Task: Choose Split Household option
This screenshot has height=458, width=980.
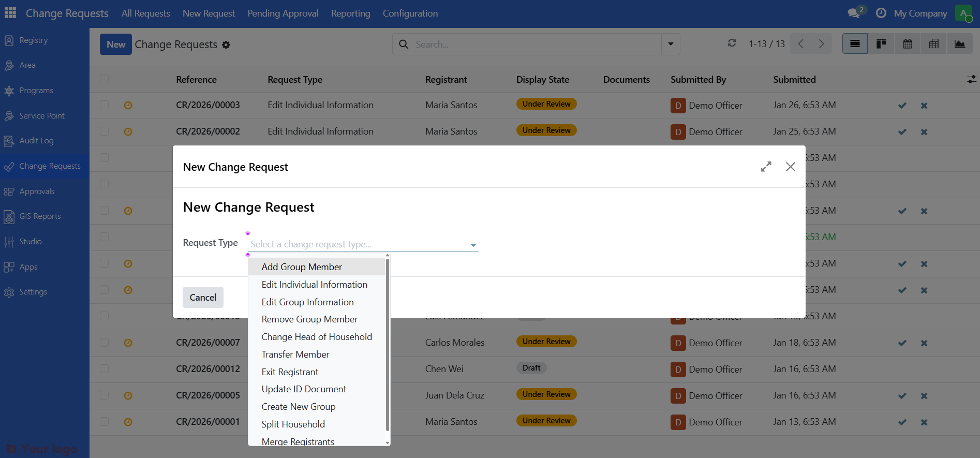Action: 317,424
